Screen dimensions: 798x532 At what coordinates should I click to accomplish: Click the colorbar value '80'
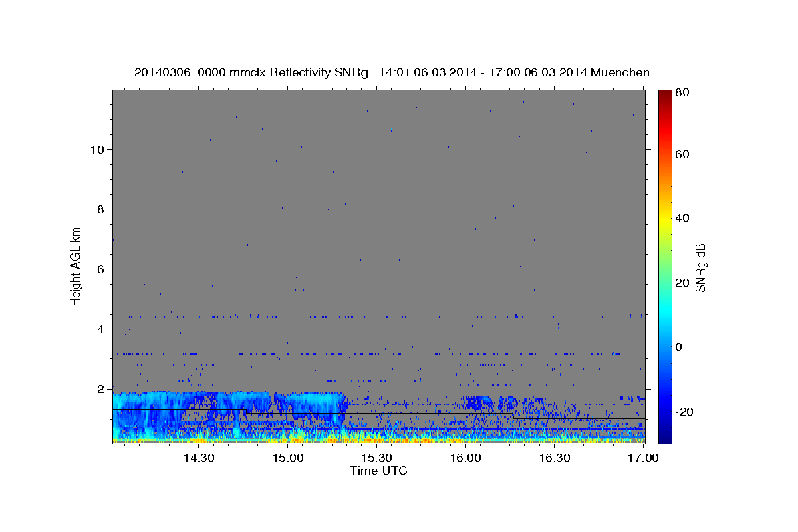tap(684, 92)
